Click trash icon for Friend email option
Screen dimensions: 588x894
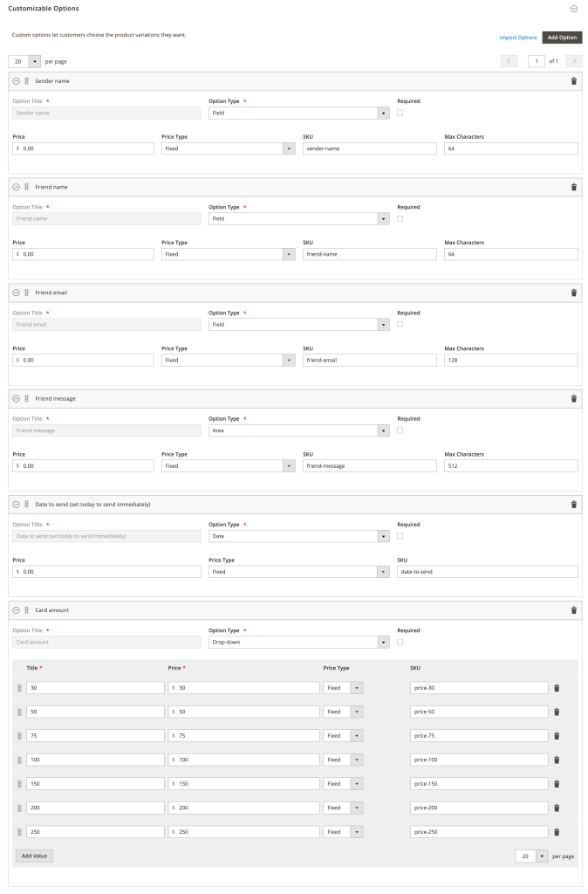tap(573, 292)
